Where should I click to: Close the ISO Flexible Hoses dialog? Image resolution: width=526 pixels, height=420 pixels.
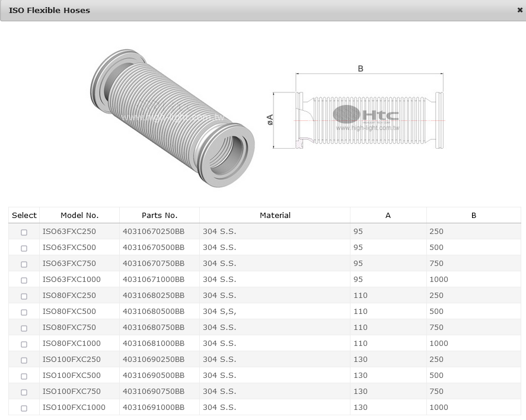pos(519,10)
